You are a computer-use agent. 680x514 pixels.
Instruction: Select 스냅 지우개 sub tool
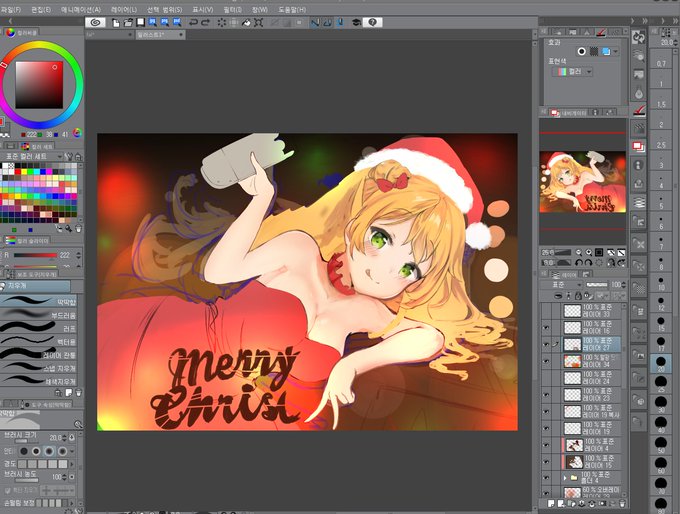point(39,368)
